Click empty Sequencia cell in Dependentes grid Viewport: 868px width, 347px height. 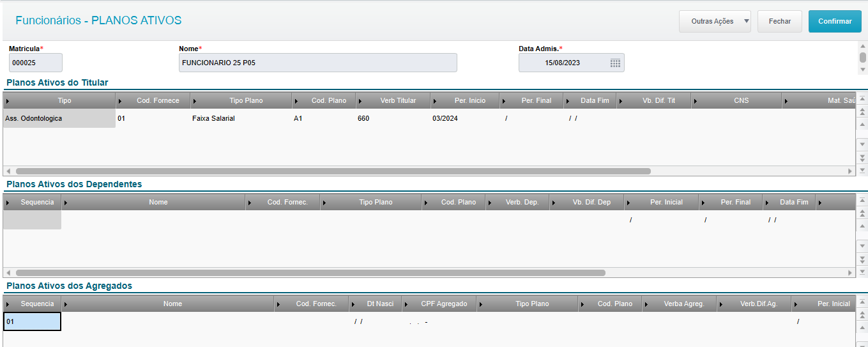[33, 220]
